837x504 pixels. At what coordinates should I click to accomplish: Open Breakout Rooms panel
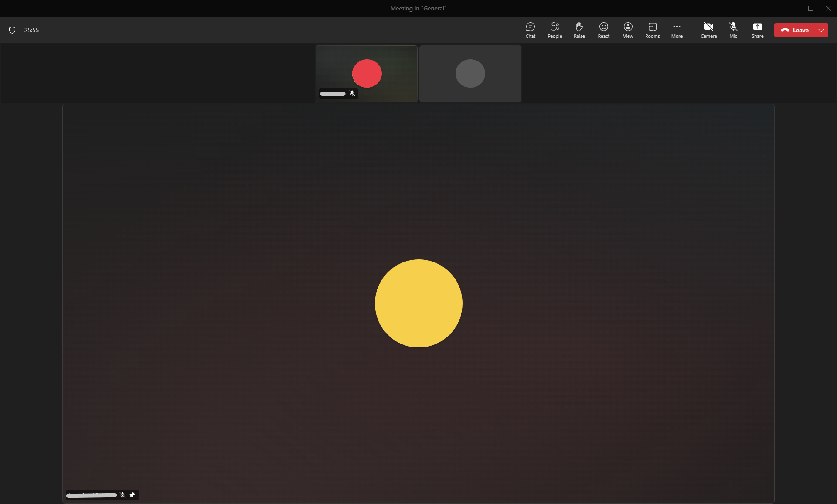(652, 30)
